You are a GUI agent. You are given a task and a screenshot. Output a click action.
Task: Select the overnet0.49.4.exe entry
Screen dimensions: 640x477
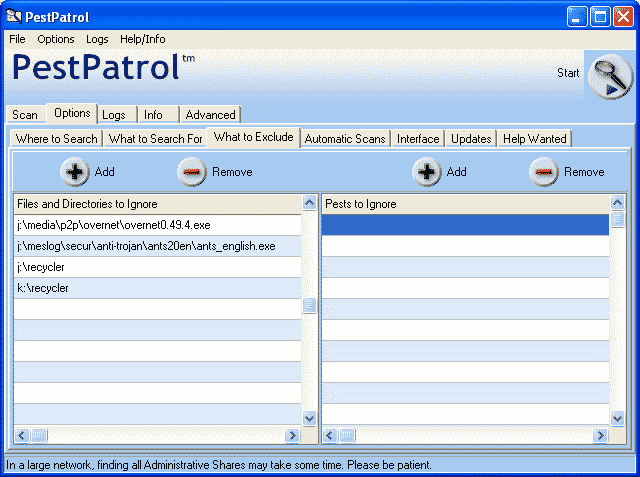point(158,225)
